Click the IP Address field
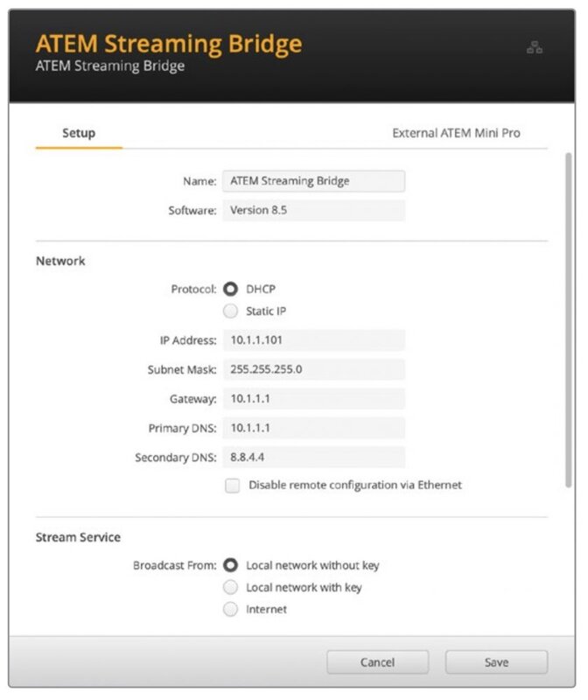 point(313,340)
